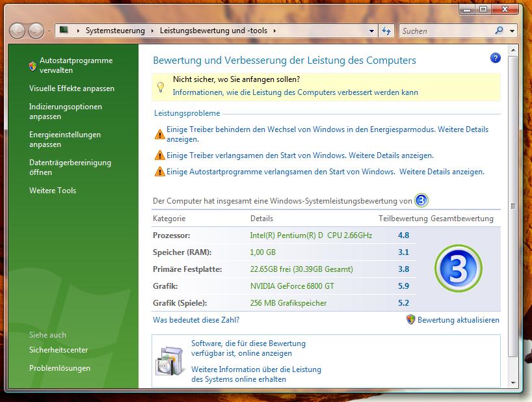532x402 pixels.
Task: Click shield icon beside Bewertung aktualisieren
Action: click(410, 319)
